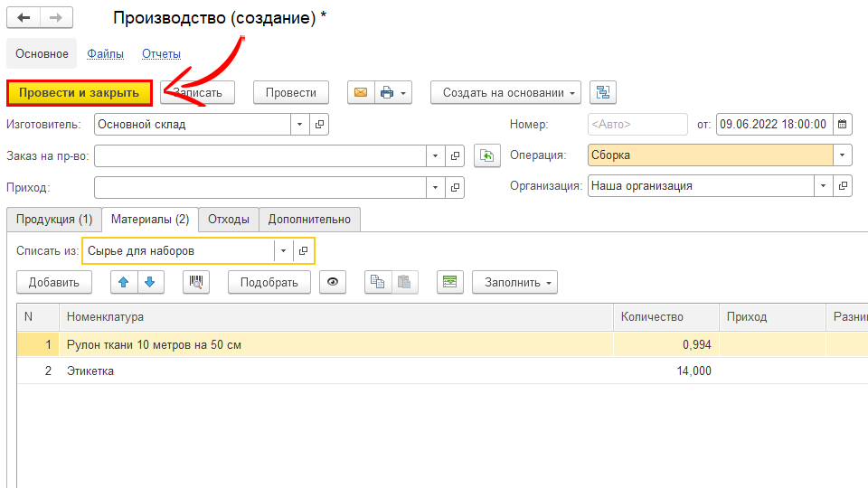Expand the Создать на основании dropdown
The width and height of the screenshot is (868, 488).
coord(506,92)
